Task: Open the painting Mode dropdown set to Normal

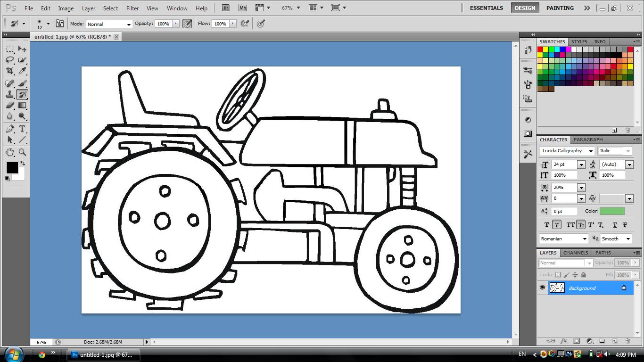Action: pos(109,24)
